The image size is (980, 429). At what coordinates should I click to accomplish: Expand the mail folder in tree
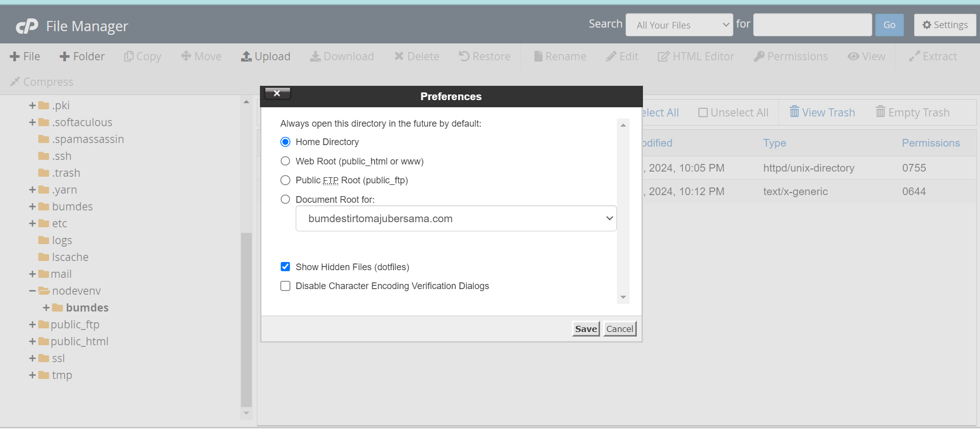(32, 274)
